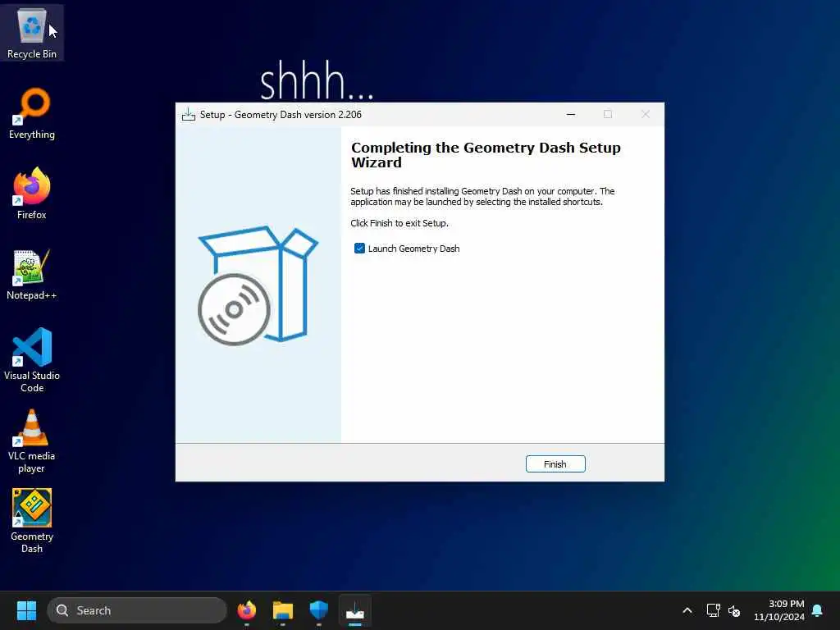The height and width of the screenshot is (630, 840).
Task: Open the Recycle Bin desktop icon
Action: [32, 32]
